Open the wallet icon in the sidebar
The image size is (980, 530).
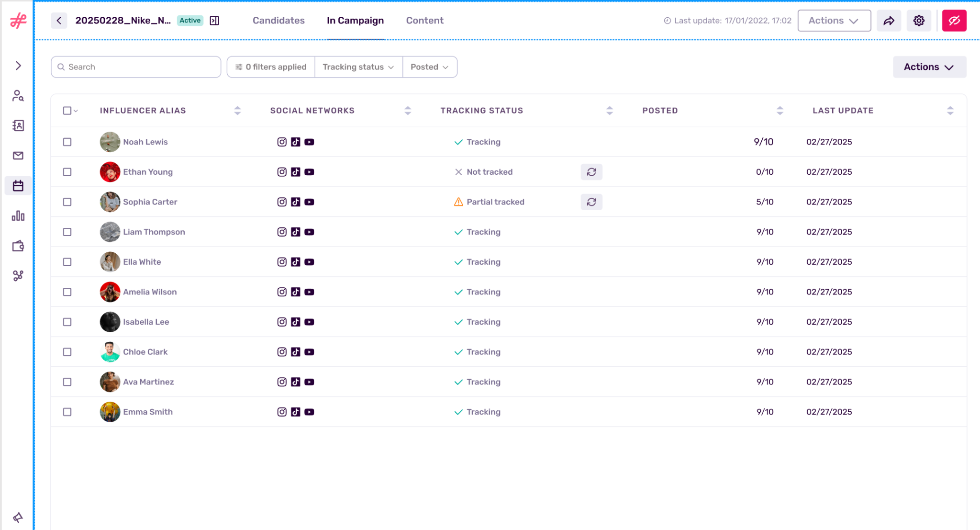click(x=18, y=246)
